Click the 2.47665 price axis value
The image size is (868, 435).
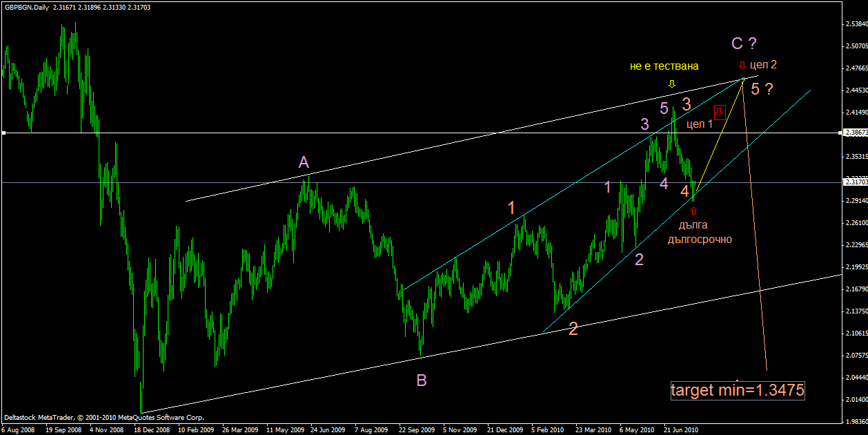856,68
